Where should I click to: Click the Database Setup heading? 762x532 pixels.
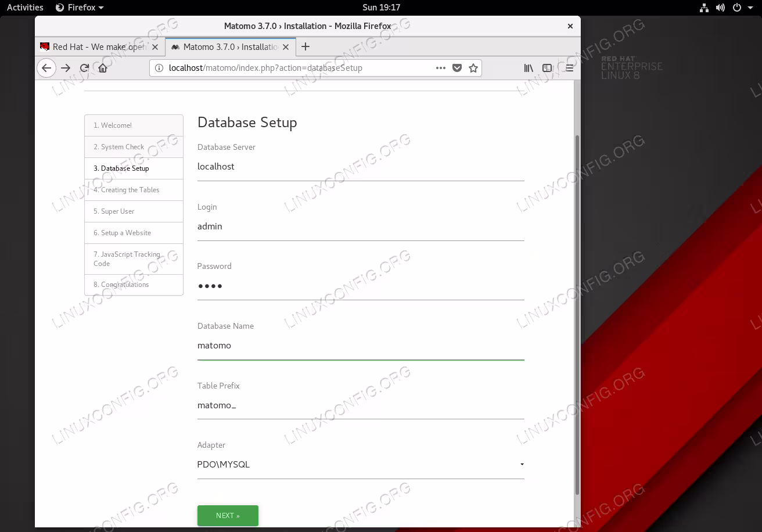coord(247,123)
